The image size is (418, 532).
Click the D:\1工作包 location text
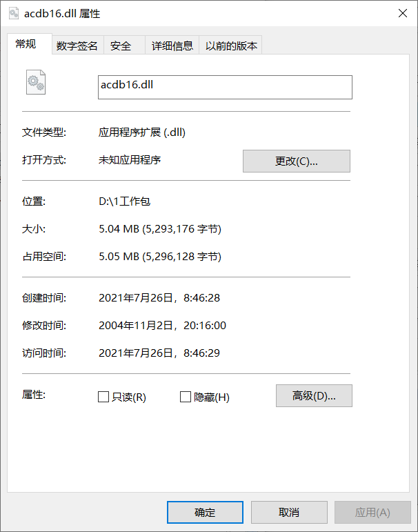pyautogui.click(x=125, y=201)
